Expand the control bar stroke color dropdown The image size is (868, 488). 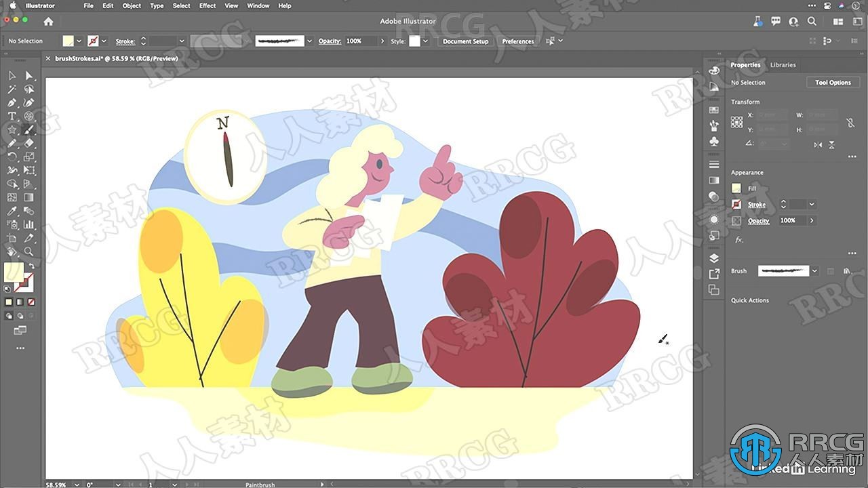(x=105, y=41)
